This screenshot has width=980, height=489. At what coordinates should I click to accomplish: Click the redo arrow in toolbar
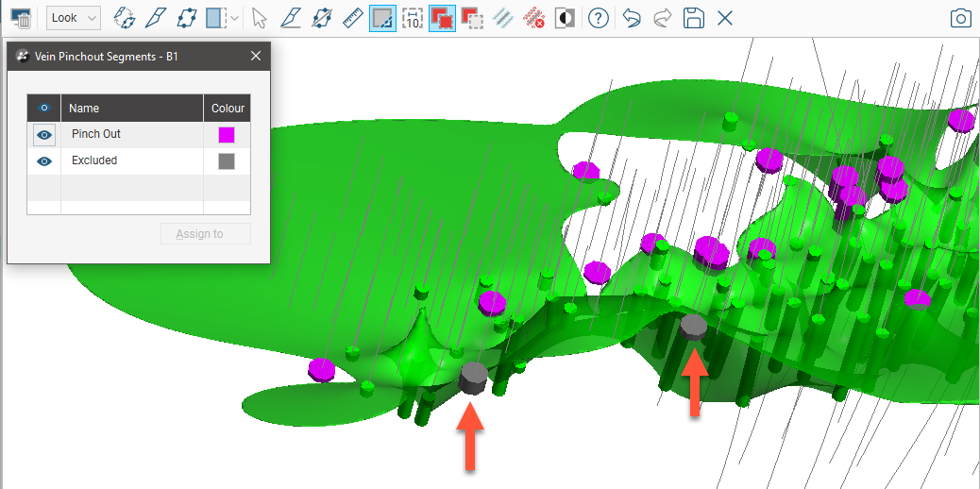tap(663, 18)
